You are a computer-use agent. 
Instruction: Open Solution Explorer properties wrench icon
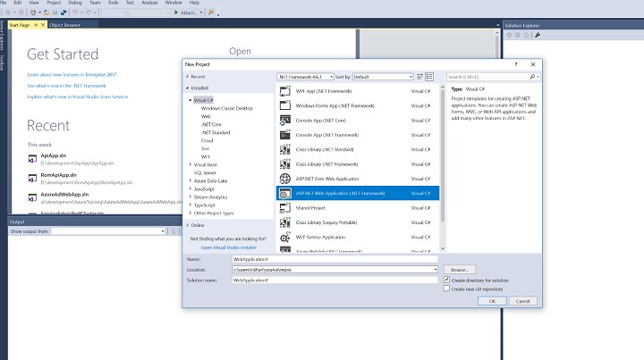538,35
